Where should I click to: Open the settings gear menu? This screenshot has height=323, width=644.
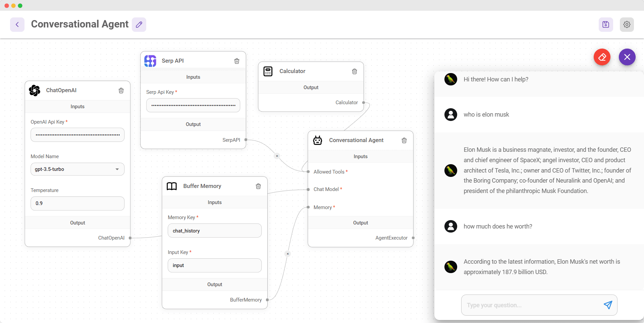pos(627,24)
